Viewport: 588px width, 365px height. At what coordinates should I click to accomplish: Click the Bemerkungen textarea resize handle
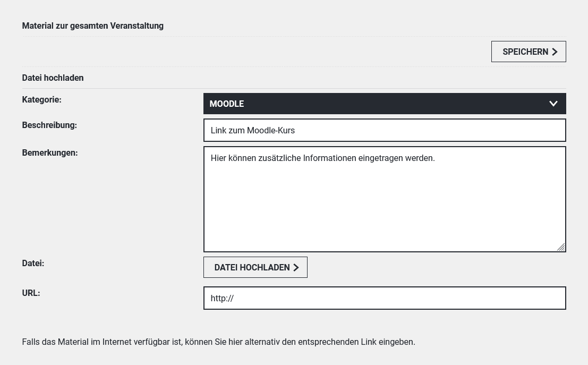561,247
